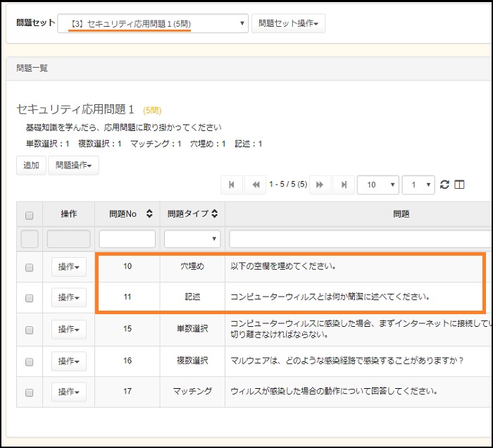This screenshot has height=448, width=493.
Task: Toggle the select-all checkbox in table header
Action: [x=29, y=215]
